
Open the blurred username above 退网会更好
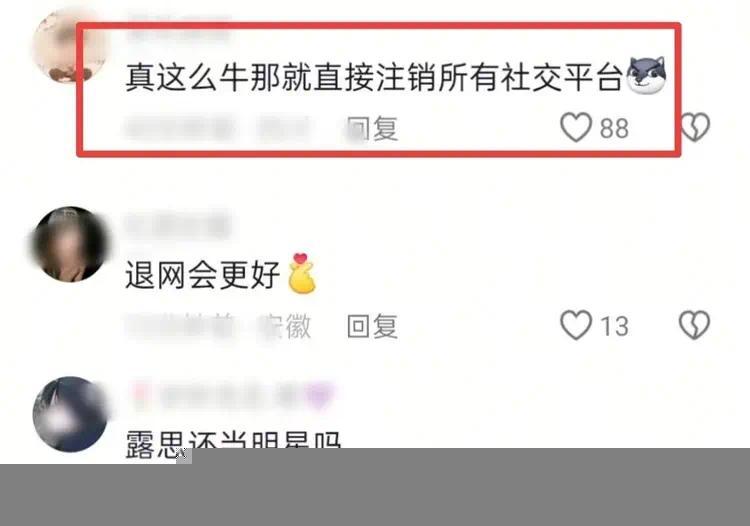(178, 226)
